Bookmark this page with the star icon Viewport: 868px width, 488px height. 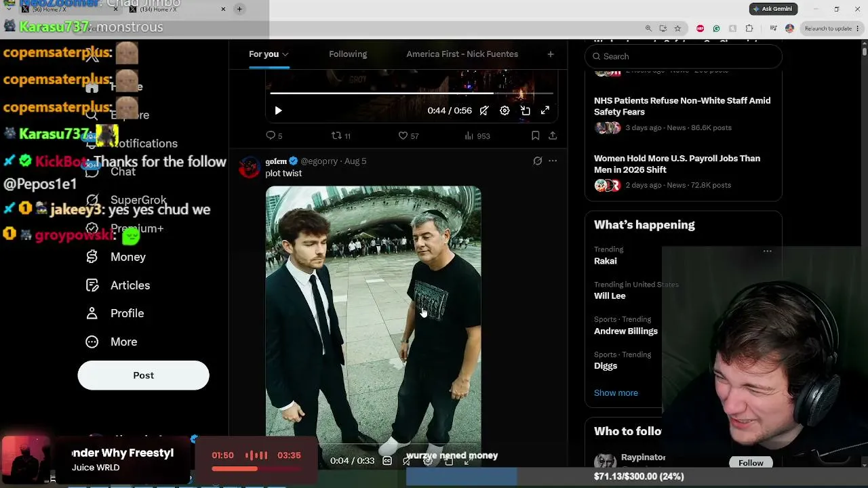tap(677, 28)
